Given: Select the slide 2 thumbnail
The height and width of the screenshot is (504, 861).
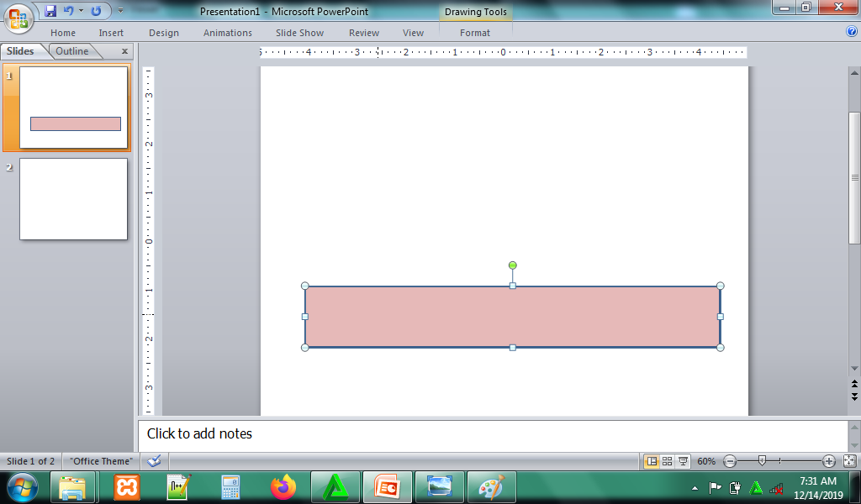Looking at the screenshot, I should (x=73, y=199).
